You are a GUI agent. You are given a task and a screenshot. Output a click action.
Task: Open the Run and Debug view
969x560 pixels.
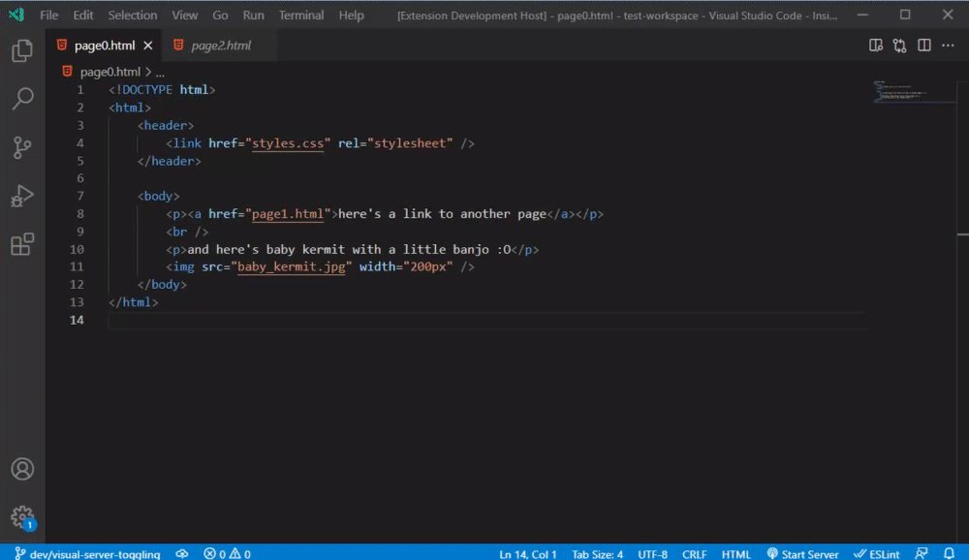23,196
